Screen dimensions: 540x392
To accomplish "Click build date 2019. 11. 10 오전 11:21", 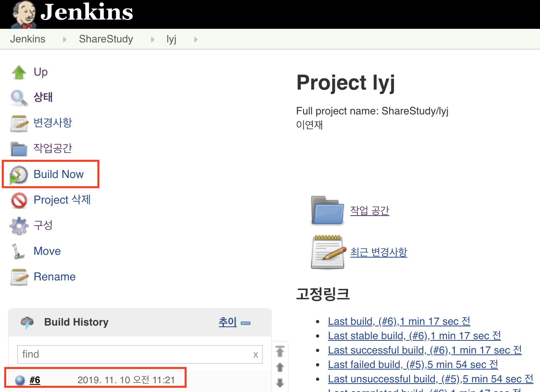I will [126, 380].
